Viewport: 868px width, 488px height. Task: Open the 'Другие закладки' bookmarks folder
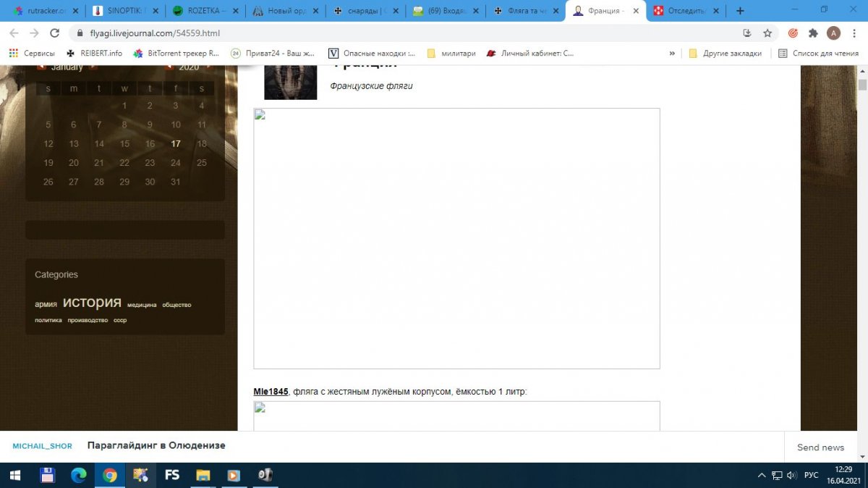pyautogui.click(x=726, y=53)
